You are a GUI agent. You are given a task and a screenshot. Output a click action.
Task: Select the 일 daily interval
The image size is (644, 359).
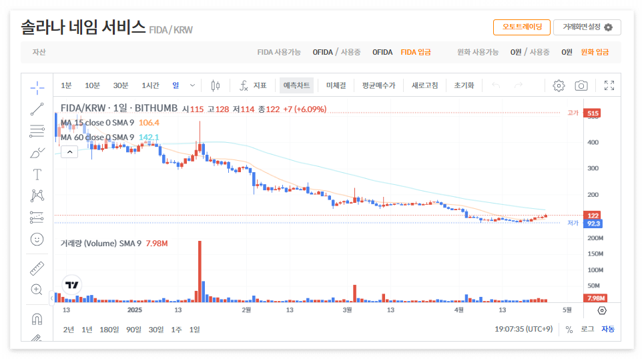(176, 85)
